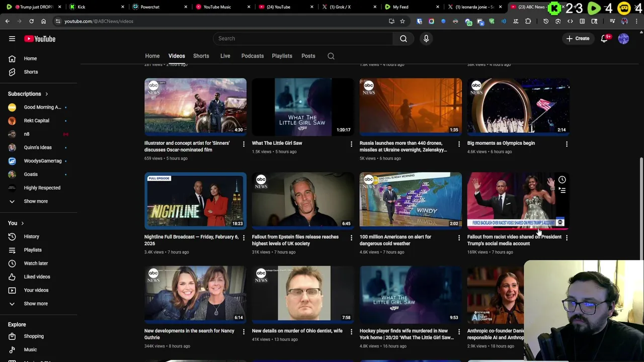The height and width of the screenshot is (362, 644).
Task: Expand Subscriptions section chevron
Action: (x=46, y=94)
